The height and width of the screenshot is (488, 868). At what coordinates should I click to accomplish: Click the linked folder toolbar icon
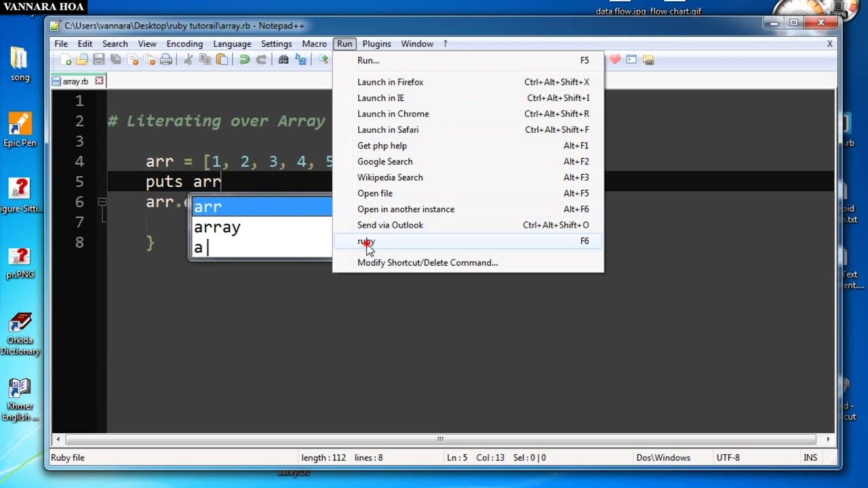tap(648, 60)
